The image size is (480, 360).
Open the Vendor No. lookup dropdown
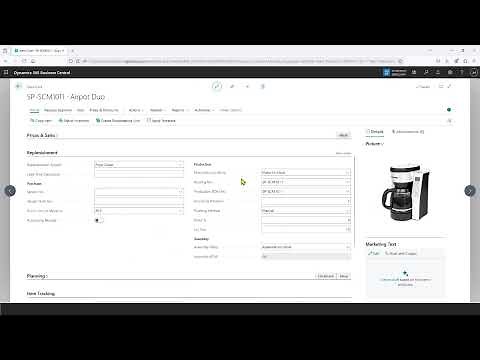click(x=180, y=192)
